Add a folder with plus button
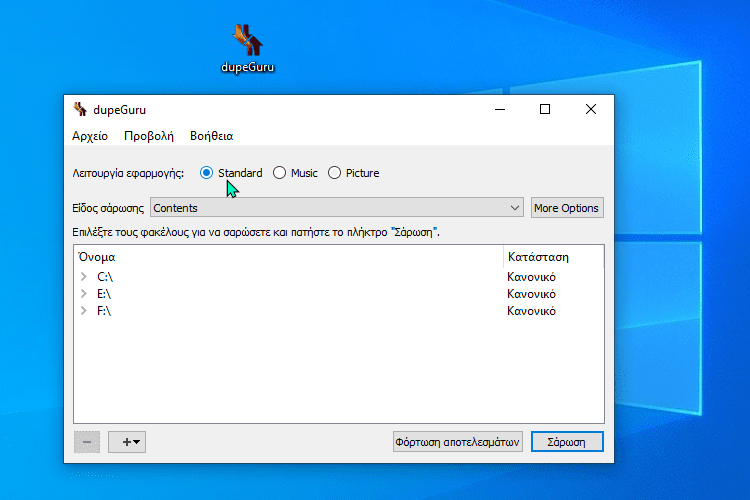The image size is (750, 500). click(127, 442)
